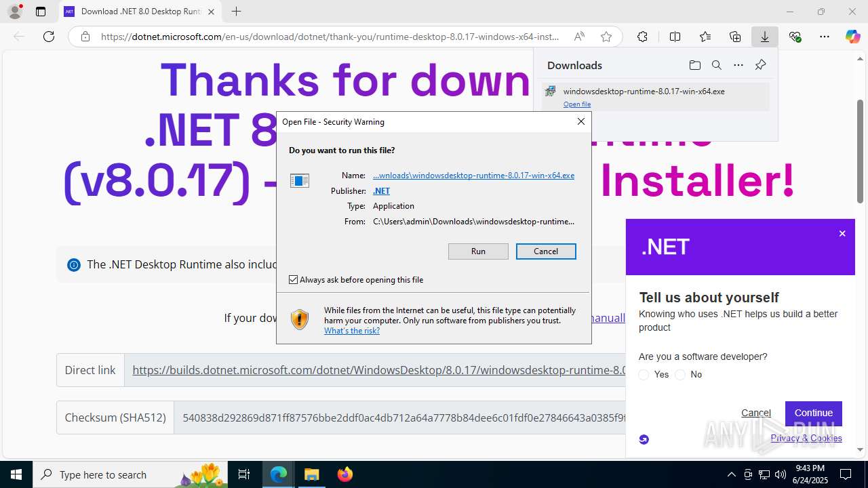Viewport: 868px width, 488px height.
Task: Click the file name link in dialog
Action: click(473, 176)
